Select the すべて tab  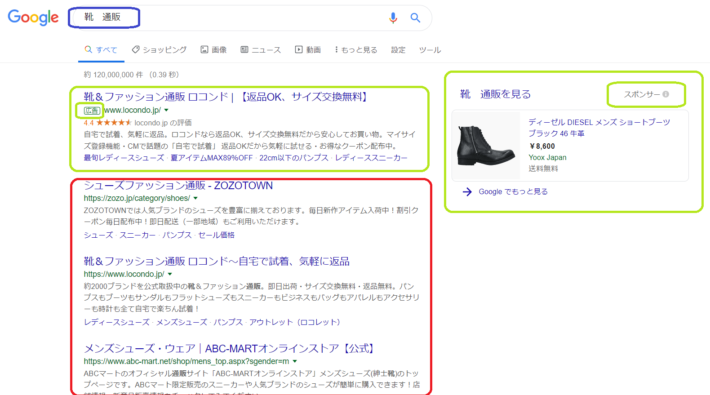pyautogui.click(x=101, y=50)
